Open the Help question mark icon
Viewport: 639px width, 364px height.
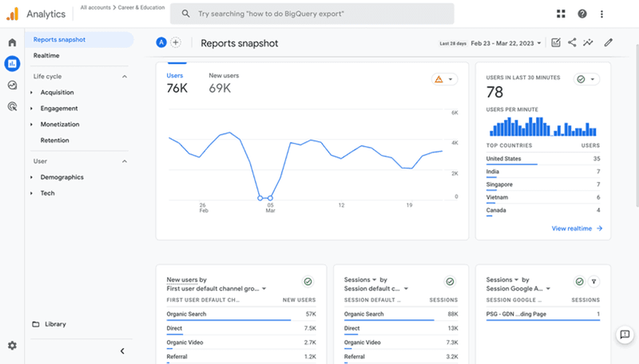tap(582, 14)
